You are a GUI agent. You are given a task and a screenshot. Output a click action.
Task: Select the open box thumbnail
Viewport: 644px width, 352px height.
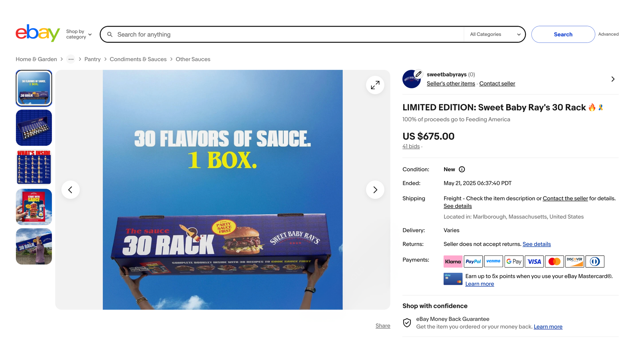click(x=34, y=128)
